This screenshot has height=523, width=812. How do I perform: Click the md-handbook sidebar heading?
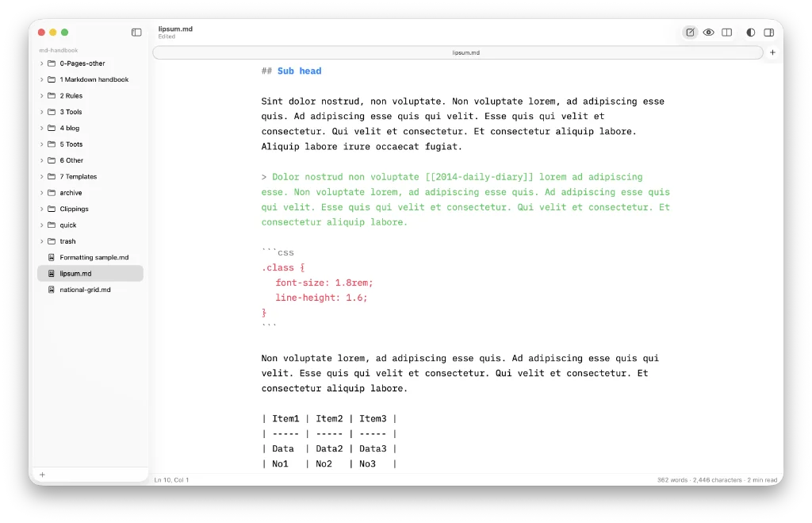tap(59, 50)
